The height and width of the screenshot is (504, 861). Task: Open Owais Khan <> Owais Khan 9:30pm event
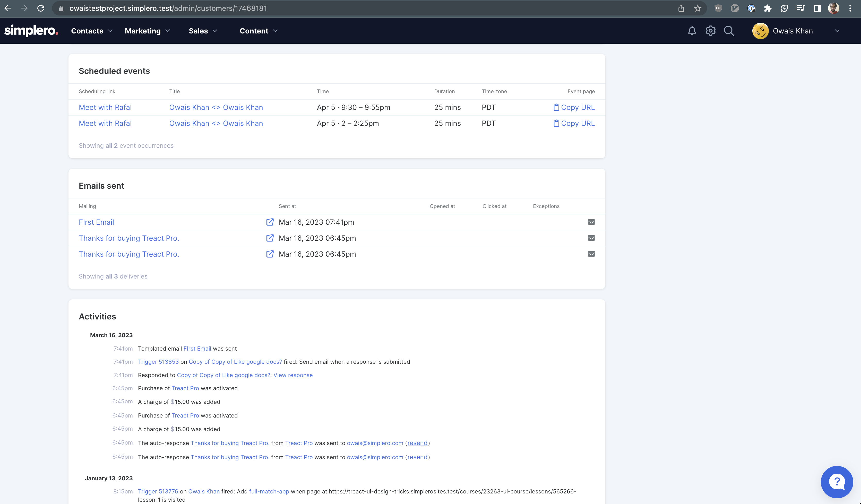pyautogui.click(x=216, y=107)
